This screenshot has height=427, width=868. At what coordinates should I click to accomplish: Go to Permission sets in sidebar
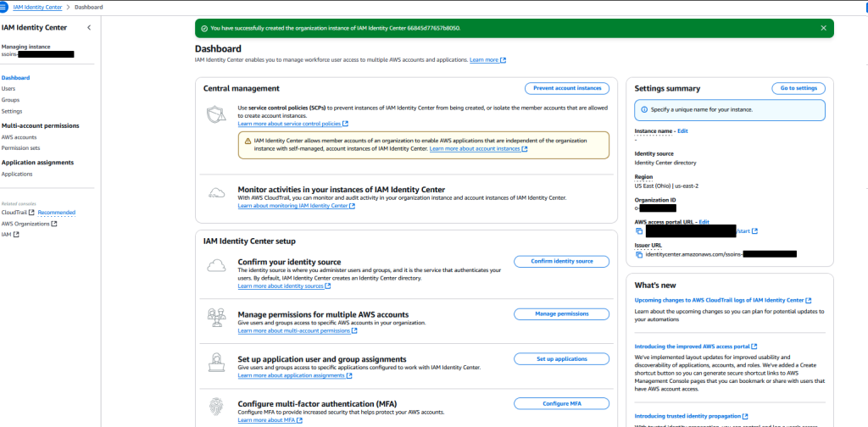coord(20,148)
